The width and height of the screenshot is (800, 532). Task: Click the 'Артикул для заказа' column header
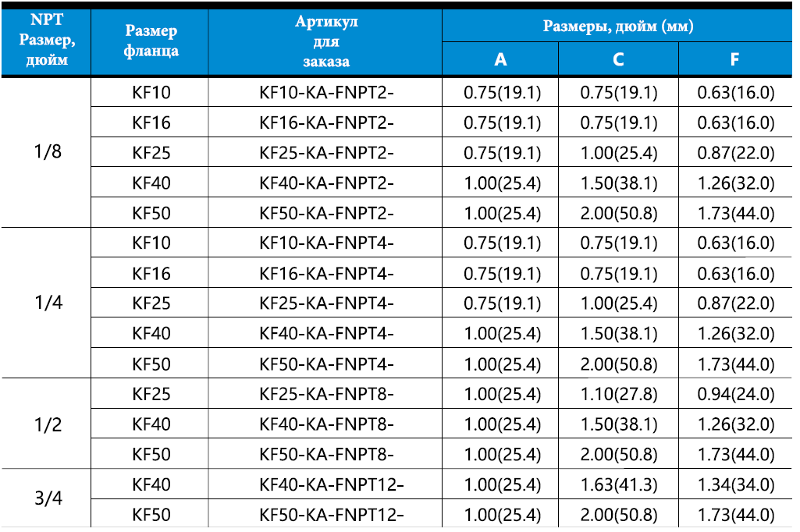click(325, 42)
